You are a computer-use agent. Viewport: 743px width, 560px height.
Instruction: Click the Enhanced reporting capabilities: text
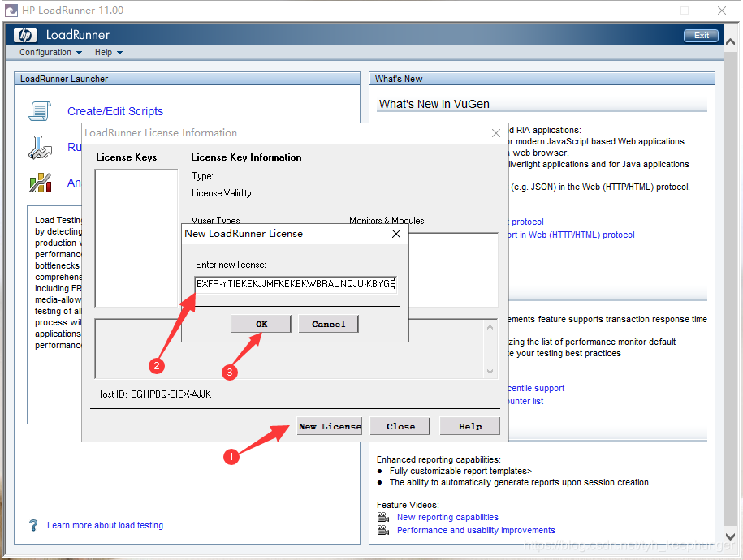click(x=438, y=459)
